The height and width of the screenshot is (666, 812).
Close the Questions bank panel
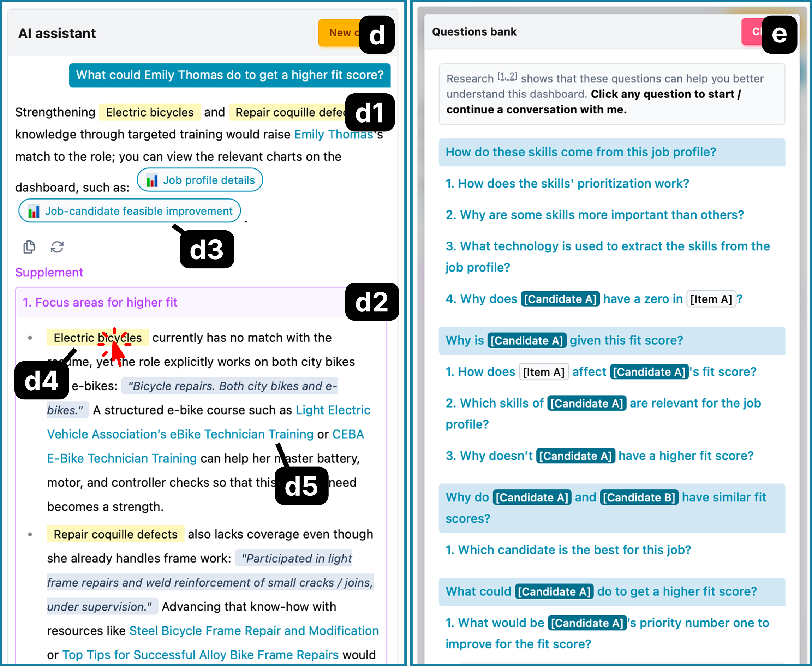751,31
